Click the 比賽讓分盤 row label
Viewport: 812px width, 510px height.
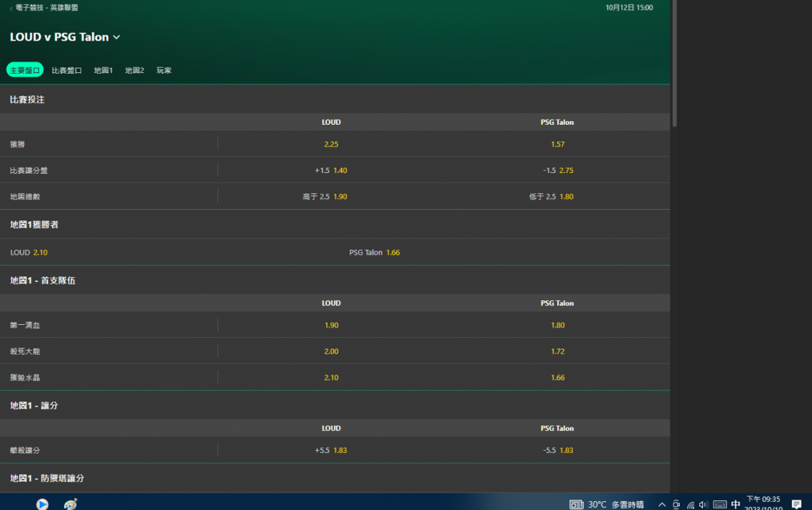(x=29, y=170)
